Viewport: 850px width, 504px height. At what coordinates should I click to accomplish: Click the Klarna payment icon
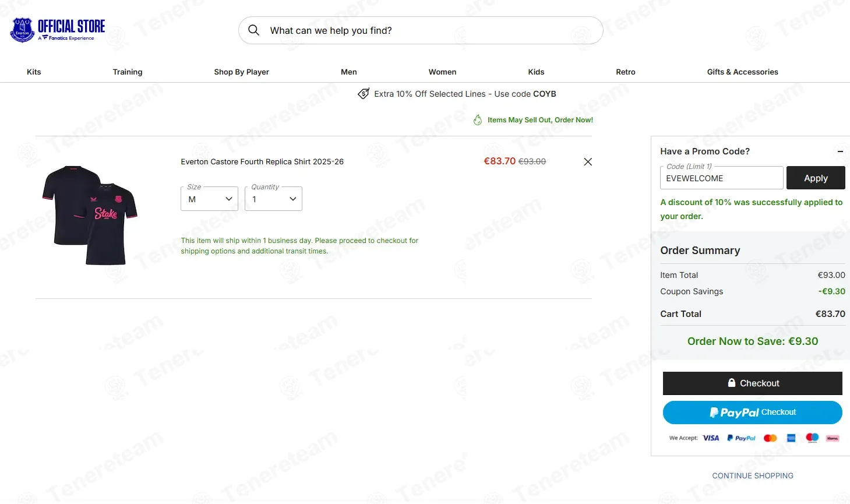tap(833, 438)
